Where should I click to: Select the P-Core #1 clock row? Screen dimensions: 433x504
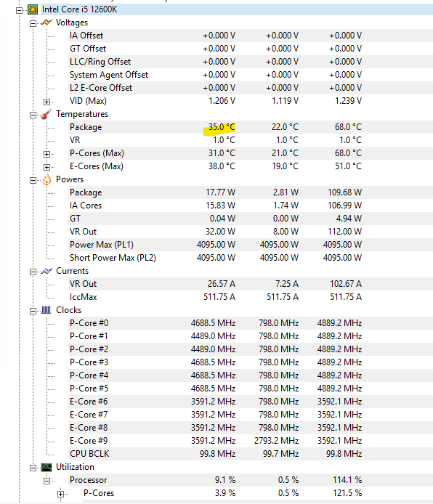point(251,336)
